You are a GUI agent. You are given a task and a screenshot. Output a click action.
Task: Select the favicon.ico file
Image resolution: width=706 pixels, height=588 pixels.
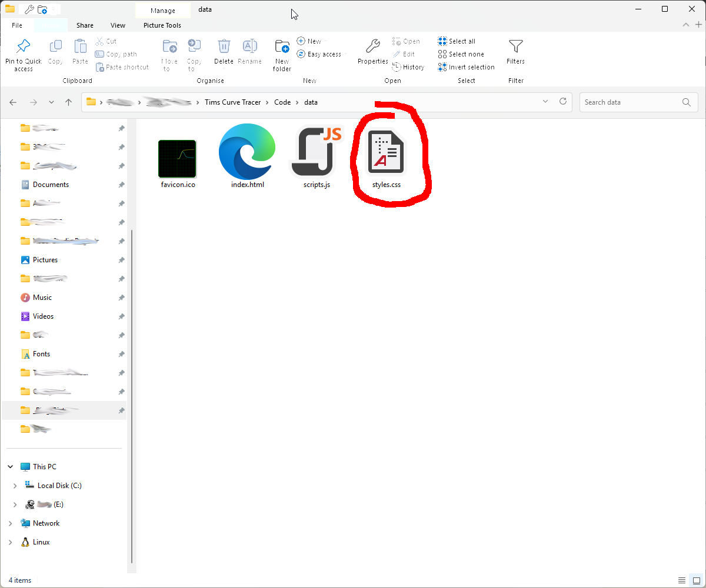[x=178, y=159]
